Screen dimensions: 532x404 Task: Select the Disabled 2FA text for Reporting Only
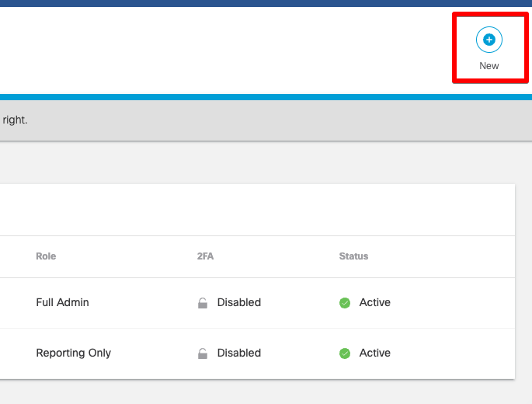pyautogui.click(x=238, y=353)
